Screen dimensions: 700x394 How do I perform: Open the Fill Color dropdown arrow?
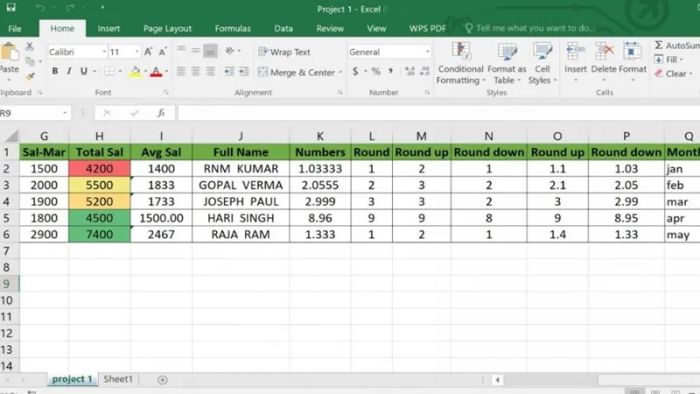(146, 71)
